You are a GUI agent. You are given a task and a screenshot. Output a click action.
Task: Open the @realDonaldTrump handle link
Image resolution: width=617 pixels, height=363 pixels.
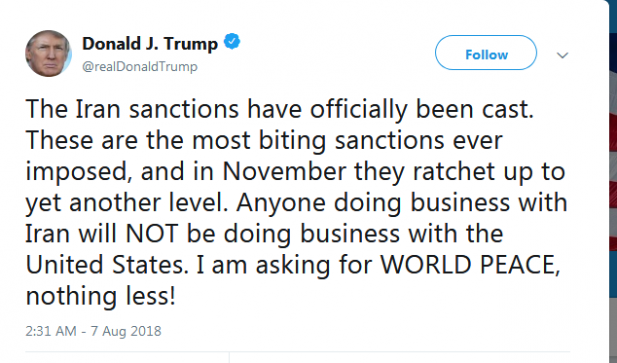pyautogui.click(x=140, y=66)
